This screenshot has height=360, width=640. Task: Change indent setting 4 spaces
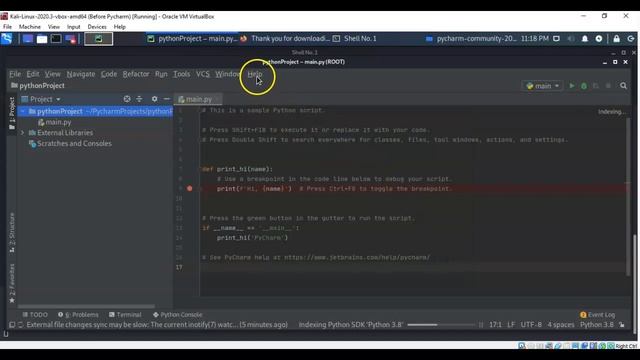click(x=561, y=325)
